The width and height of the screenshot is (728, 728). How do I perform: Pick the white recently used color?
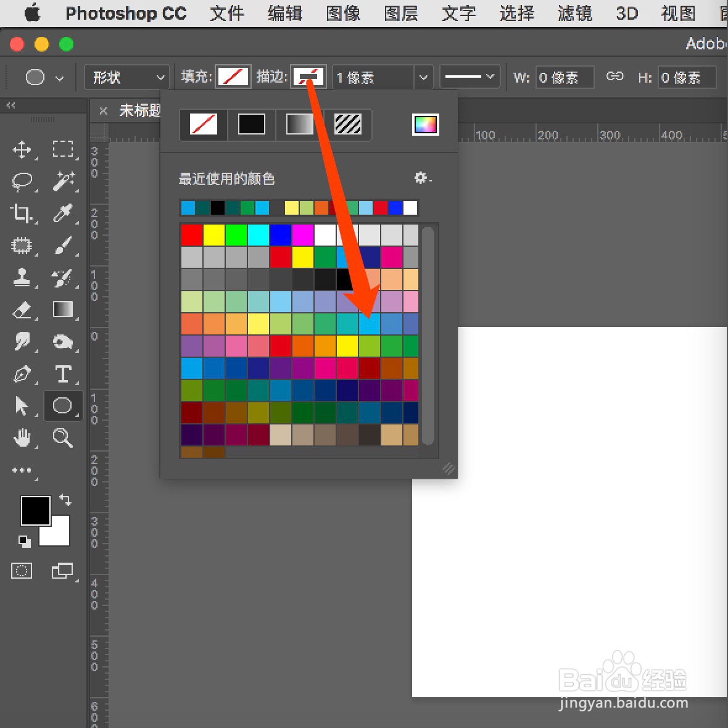(x=410, y=207)
